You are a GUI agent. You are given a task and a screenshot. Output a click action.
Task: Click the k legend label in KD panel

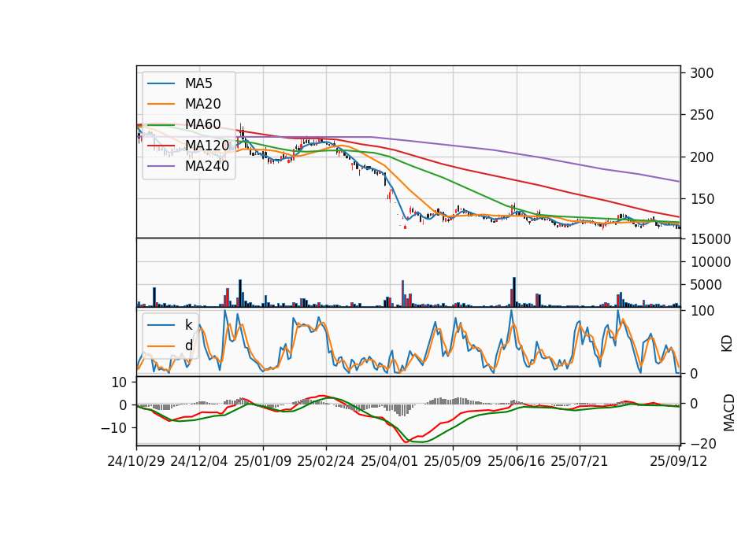[188, 325]
